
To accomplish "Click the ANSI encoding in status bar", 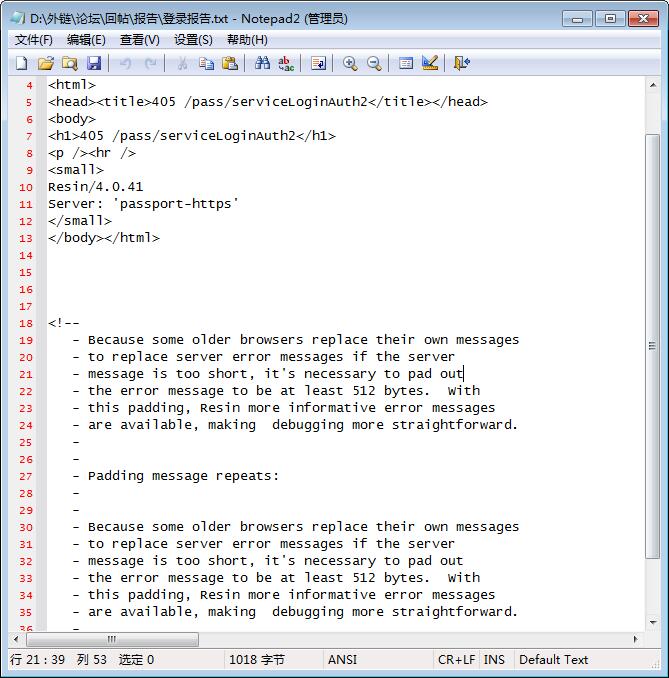I will (x=342, y=660).
